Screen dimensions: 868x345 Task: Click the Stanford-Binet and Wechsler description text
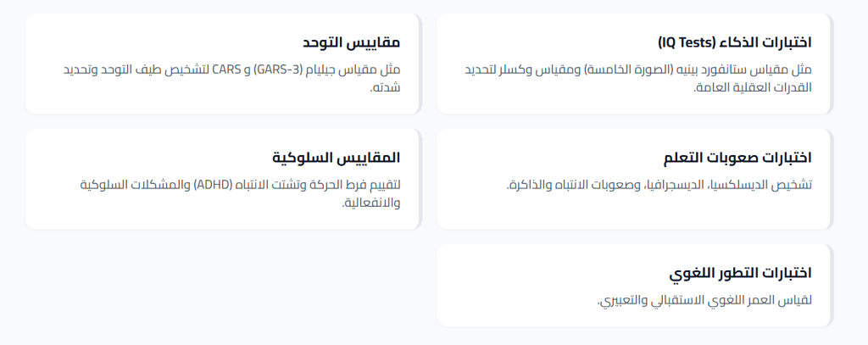(637, 78)
